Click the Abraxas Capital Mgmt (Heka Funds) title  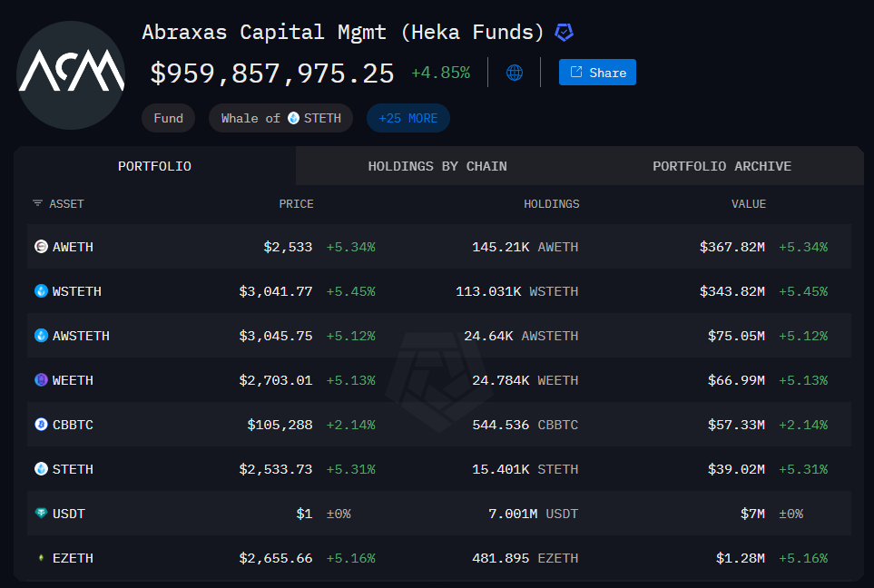pos(343,33)
